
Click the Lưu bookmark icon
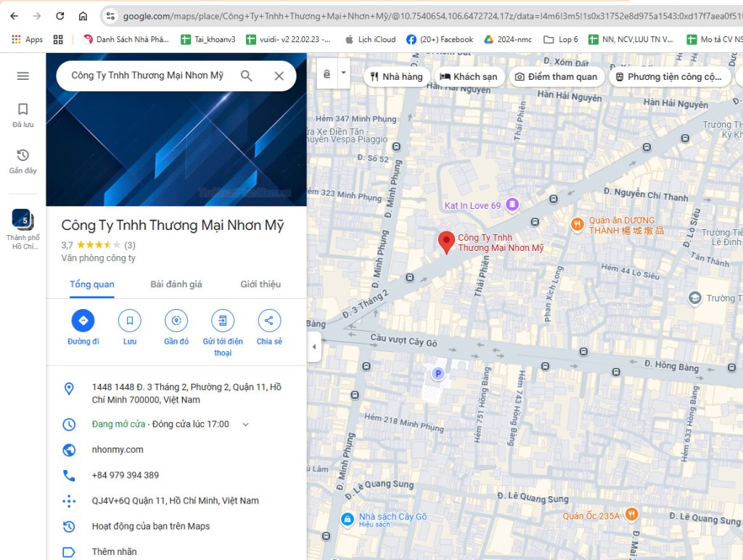click(129, 320)
